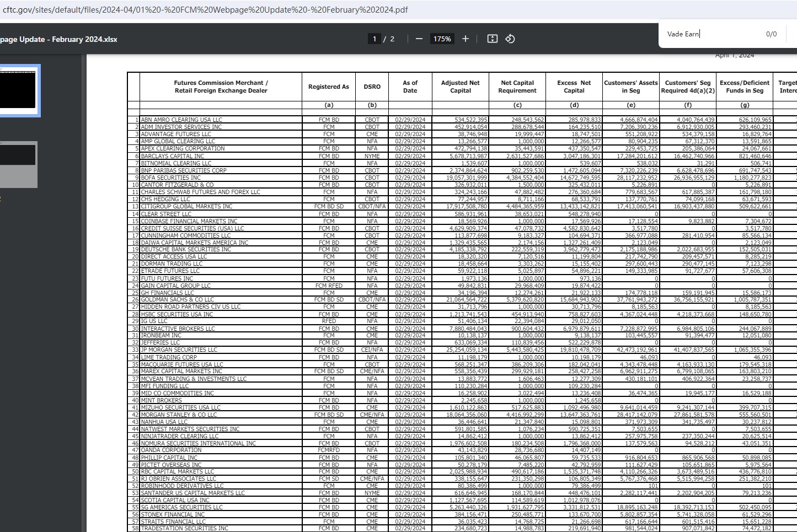Click the 'RFED' cell in IG US row

point(329,321)
